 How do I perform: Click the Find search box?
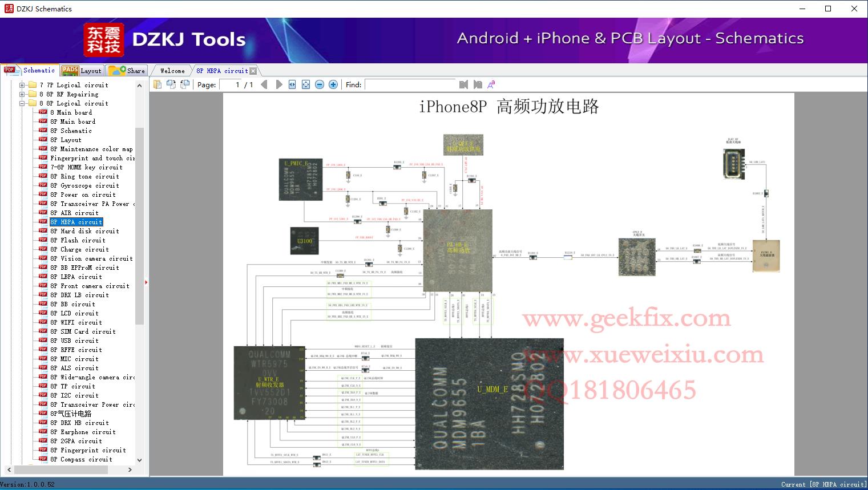coord(410,84)
